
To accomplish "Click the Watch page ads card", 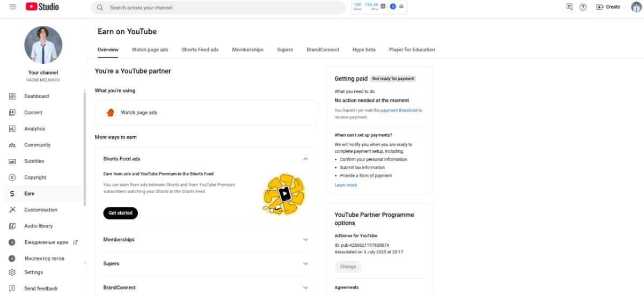I will pyautogui.click(x=206, y=113).
